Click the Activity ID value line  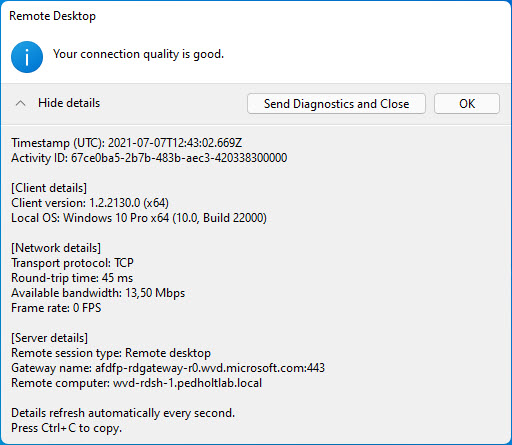point(149,158)
